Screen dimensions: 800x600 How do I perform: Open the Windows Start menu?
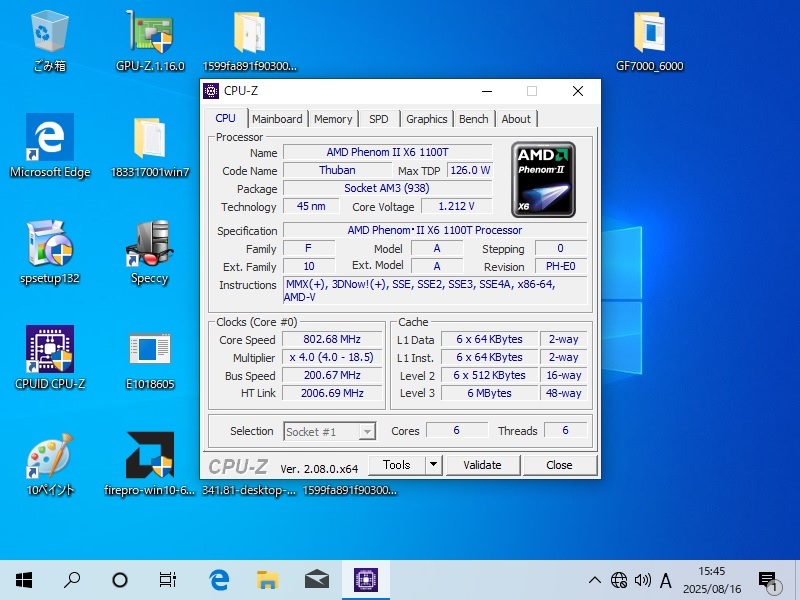[x=24, y=580]
